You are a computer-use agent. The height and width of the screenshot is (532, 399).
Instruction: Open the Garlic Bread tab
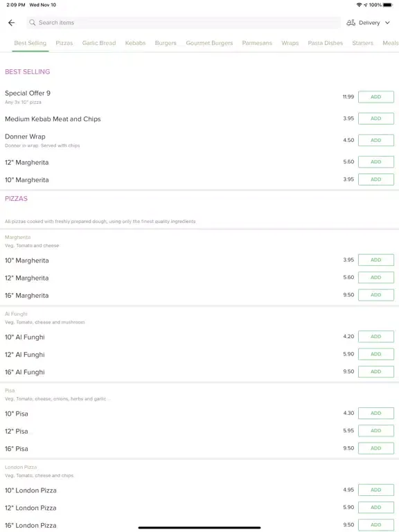click(99, 43)
